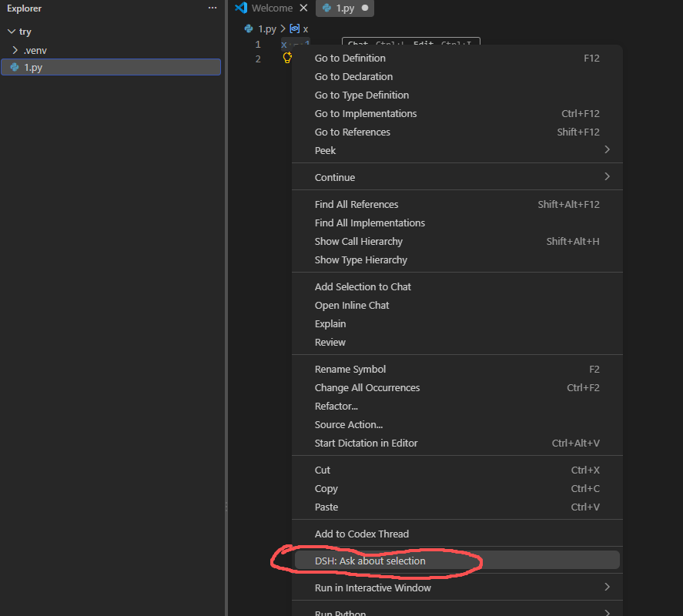Image resolution: width=683 pixels, height=616 pixels.
Task: Close the Welcome tab
Action: click(x=303, y=8)
